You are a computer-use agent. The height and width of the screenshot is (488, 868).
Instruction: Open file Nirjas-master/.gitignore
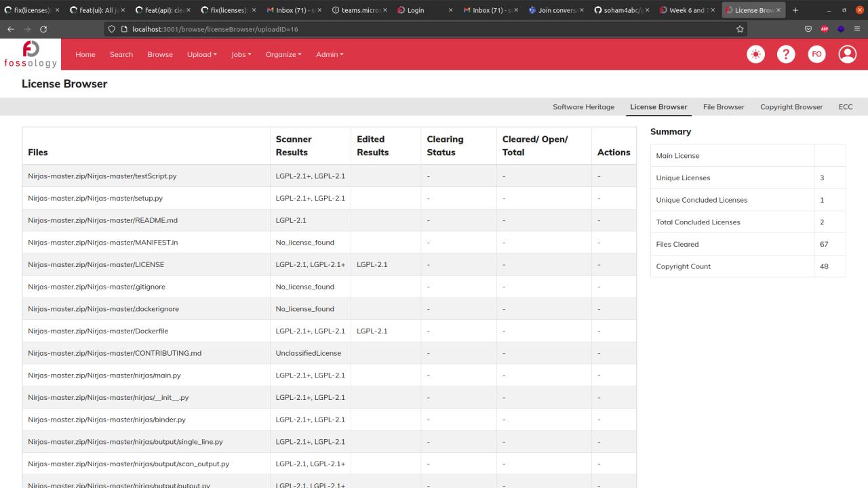(x=96, y=287)
